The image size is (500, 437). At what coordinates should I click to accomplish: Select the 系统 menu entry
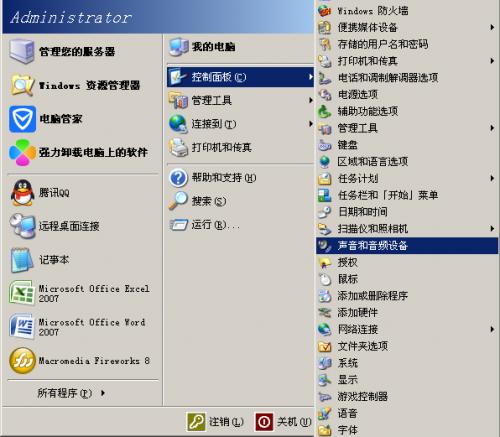[407, 363]
